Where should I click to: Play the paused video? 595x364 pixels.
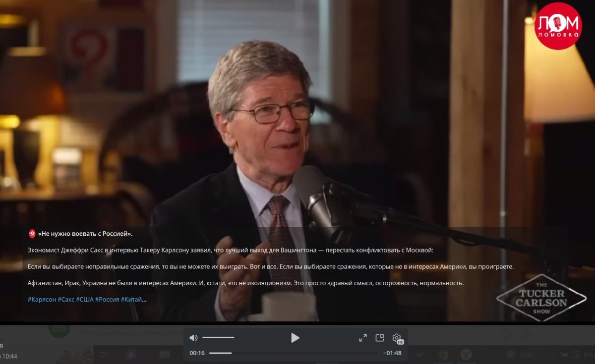(x=295, y=338)
